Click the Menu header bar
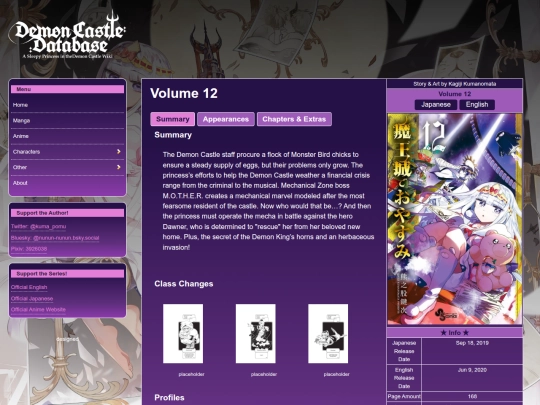Viewport: 540px width, 405px height. [67, 89]
